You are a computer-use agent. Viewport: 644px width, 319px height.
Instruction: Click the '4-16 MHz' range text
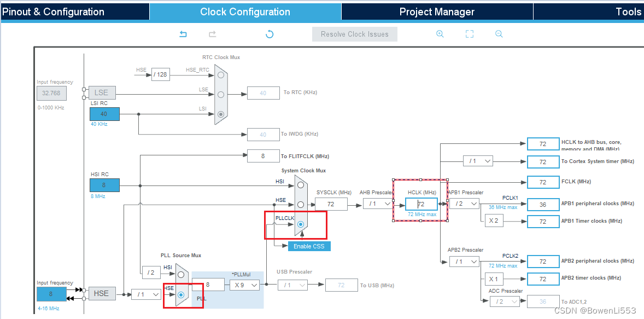point(48,308)
